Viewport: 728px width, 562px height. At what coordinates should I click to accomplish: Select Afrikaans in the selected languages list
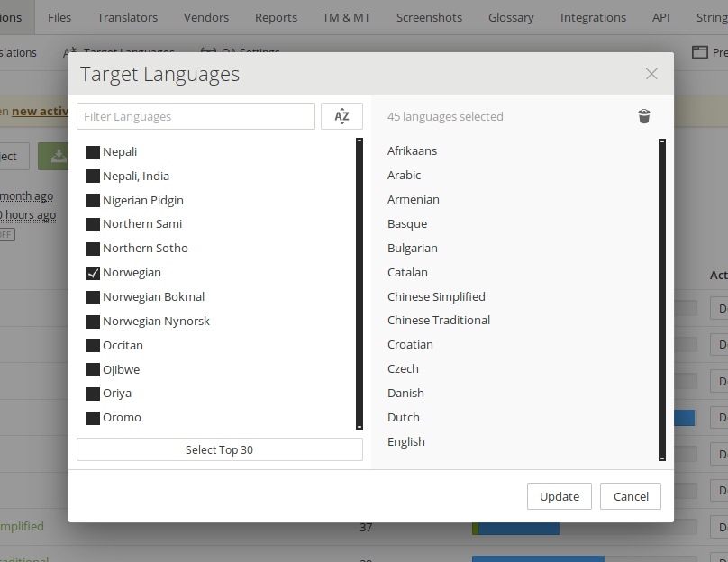click(x=412, y=150)
